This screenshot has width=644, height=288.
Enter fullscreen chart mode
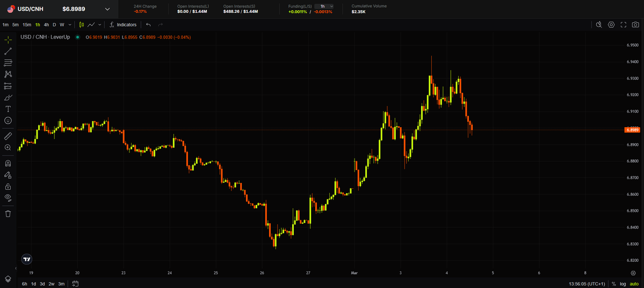pos(624,25)
